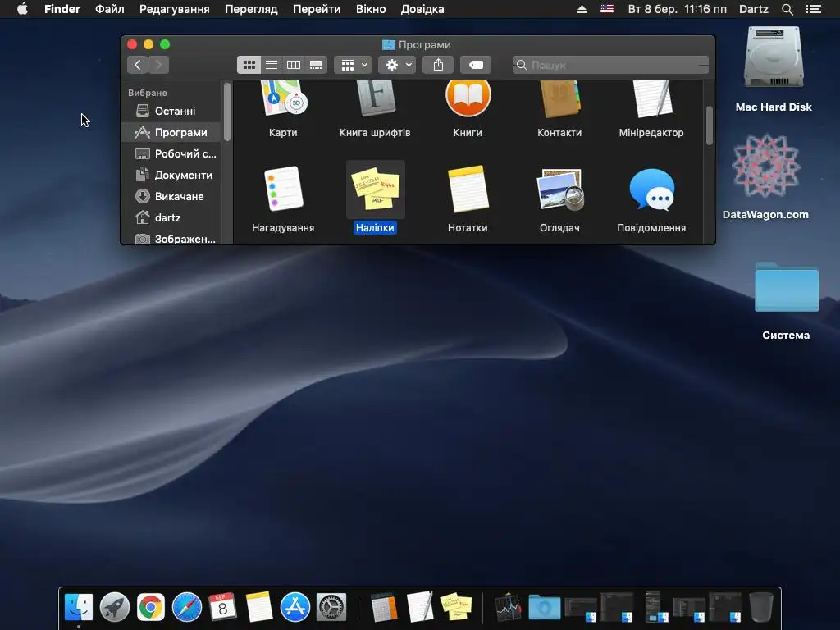
Task: Open Notification Center icon
Action: [814, 9]
